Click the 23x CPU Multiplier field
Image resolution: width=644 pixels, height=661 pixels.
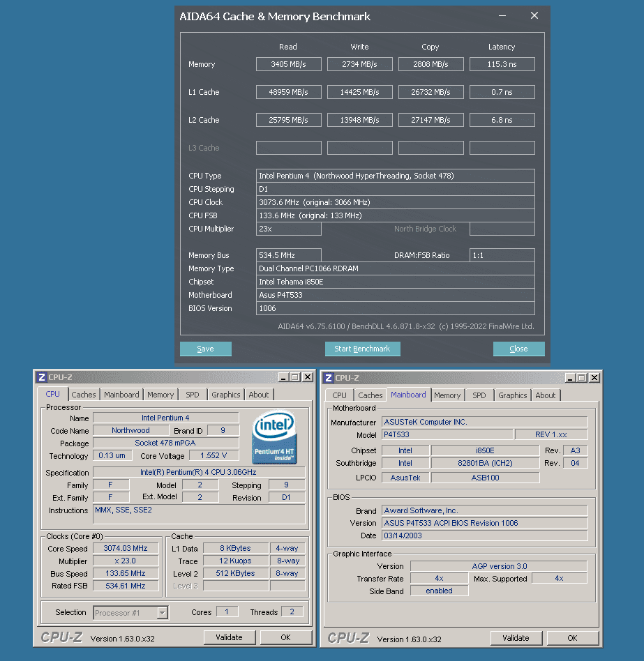coord(288,229)
